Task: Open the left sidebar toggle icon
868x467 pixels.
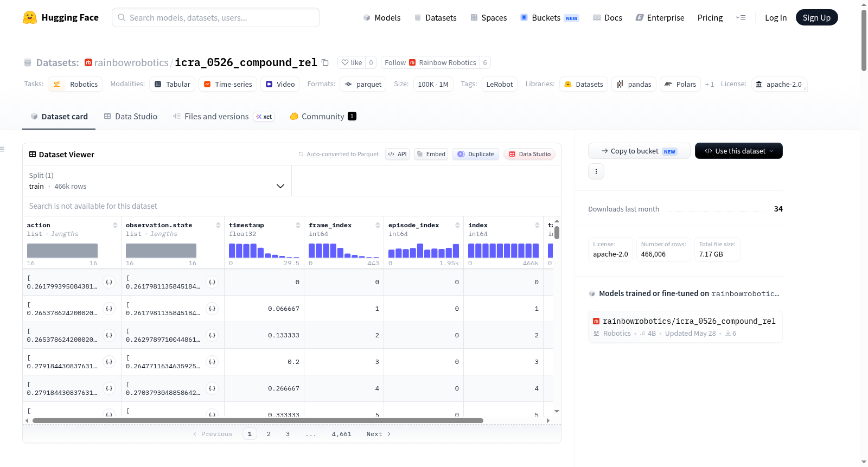Action: point(2,149)
